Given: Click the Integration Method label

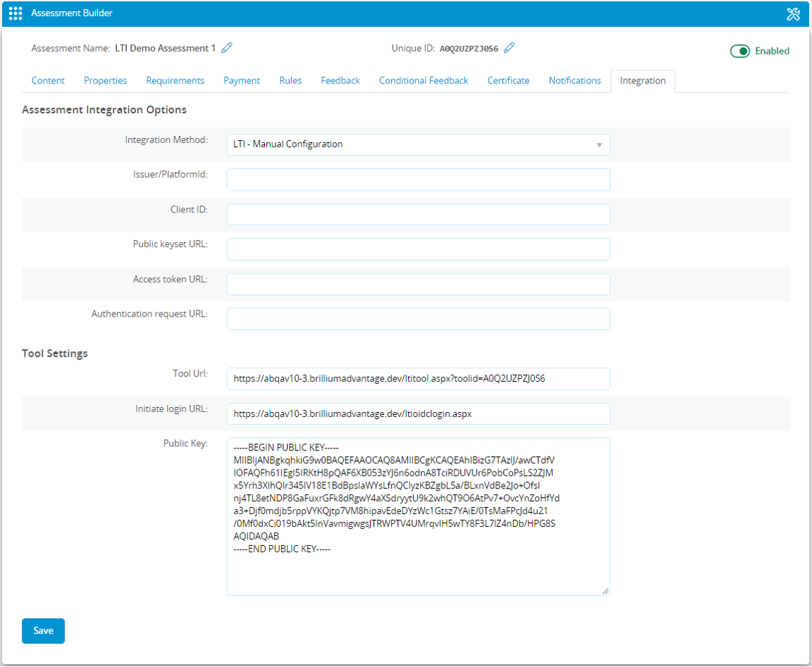Looking at the screenshot, I should (167, 139).
